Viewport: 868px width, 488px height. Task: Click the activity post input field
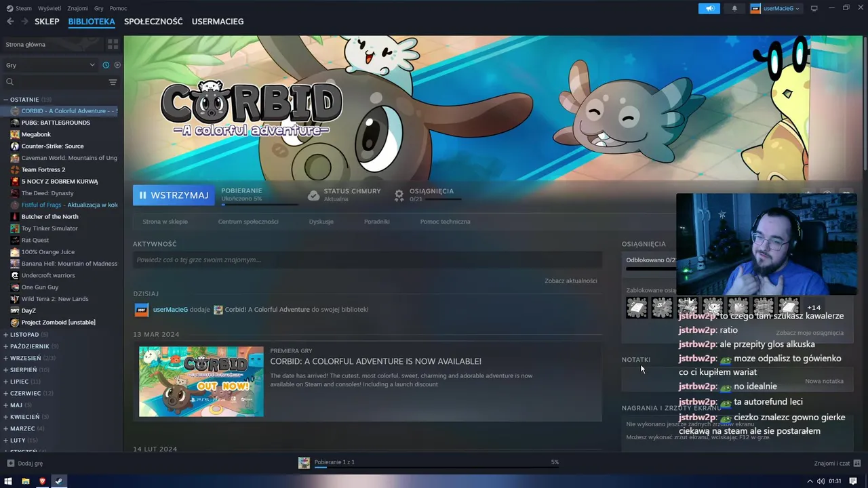tap(368, 260)
